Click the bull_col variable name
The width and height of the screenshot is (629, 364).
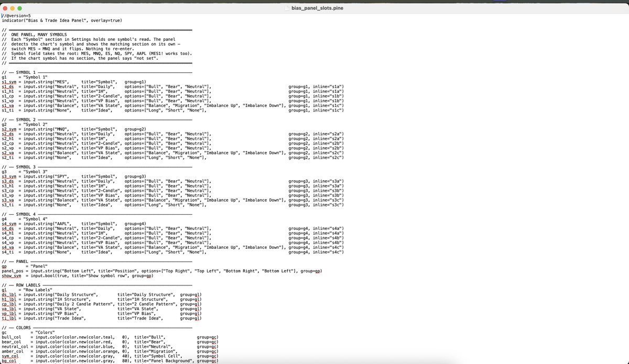[x=12, y=337]
